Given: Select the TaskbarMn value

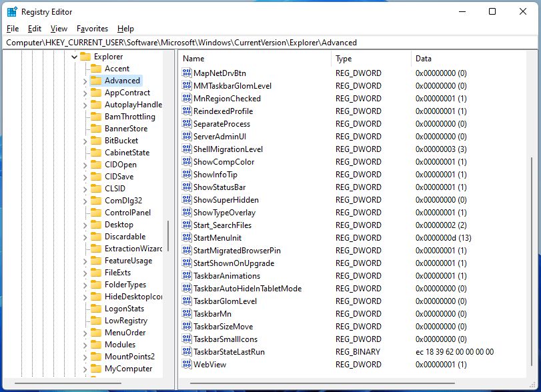Looking at the screenshot, I should click(212, 314).
